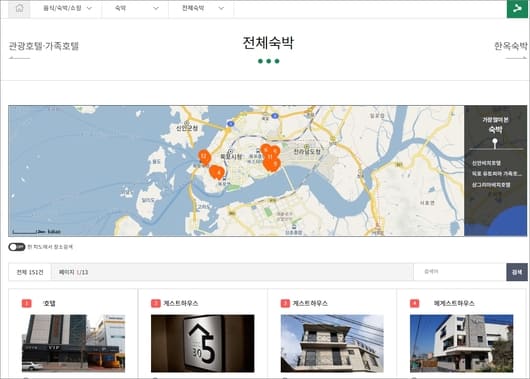This screenshot has width=530, height=379.
Task: Switch to previous category 관광호텔·가족호텔
Action: click(x=43, y=46)
